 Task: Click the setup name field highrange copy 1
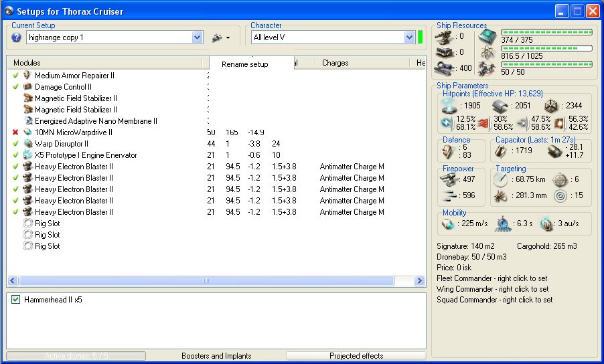[110, 37]
